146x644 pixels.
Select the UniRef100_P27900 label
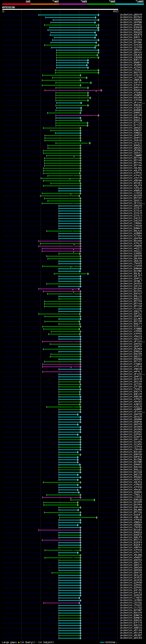131,236
